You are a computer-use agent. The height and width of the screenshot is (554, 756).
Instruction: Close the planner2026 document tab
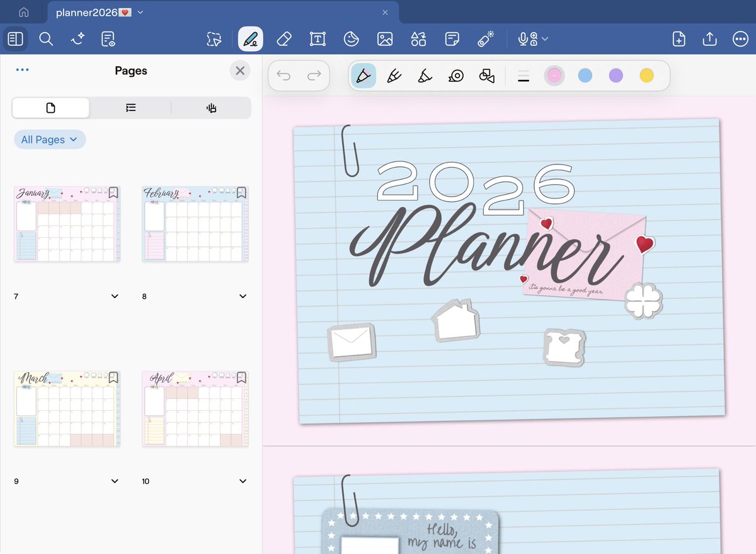[386, 13]
